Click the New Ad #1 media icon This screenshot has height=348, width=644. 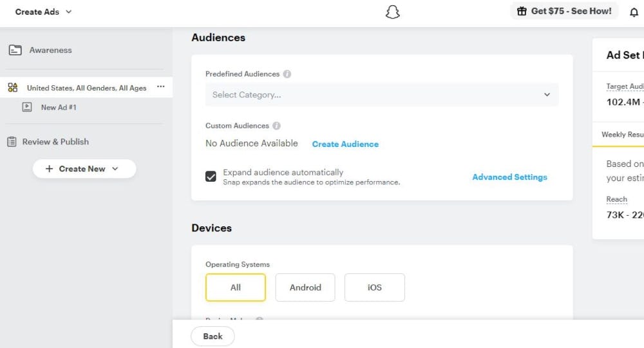tap(27, 108)
